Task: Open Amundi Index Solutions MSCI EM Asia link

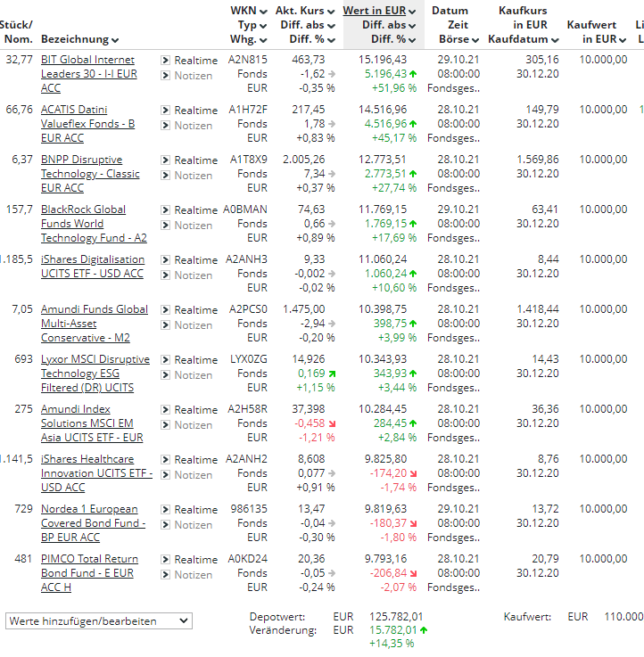Action: coord(92,423)
